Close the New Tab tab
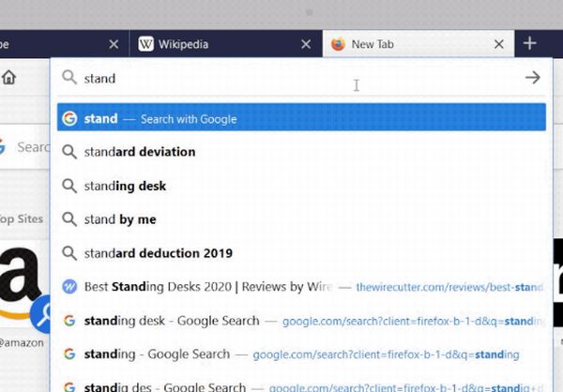The width and height of the screenshot is (563, 392). click(499, 44)
